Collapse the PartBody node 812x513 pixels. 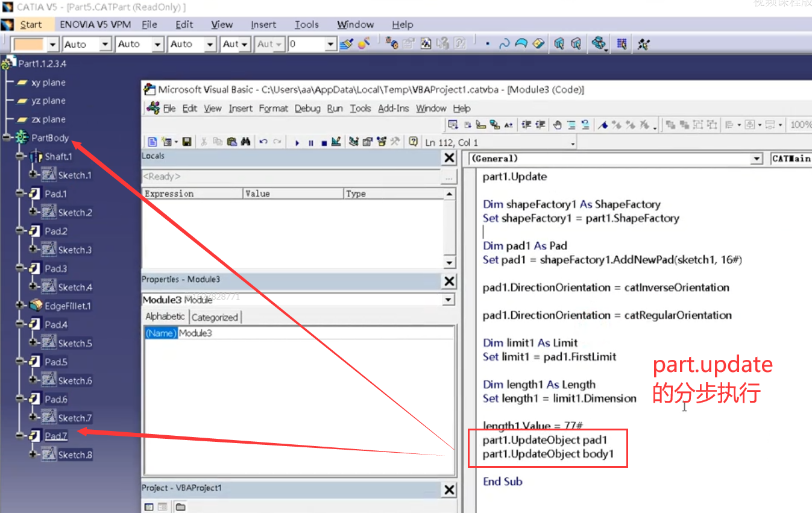pos(7,138)
